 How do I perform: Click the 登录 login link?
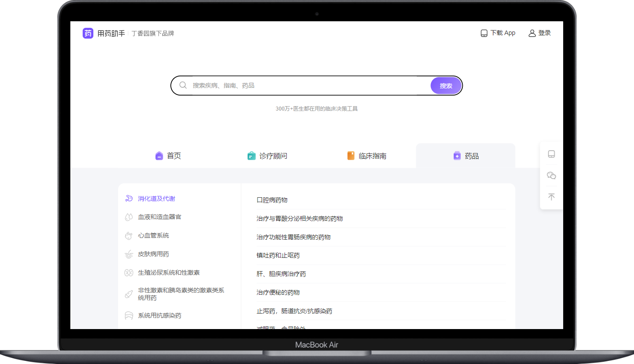coord(540,33)
